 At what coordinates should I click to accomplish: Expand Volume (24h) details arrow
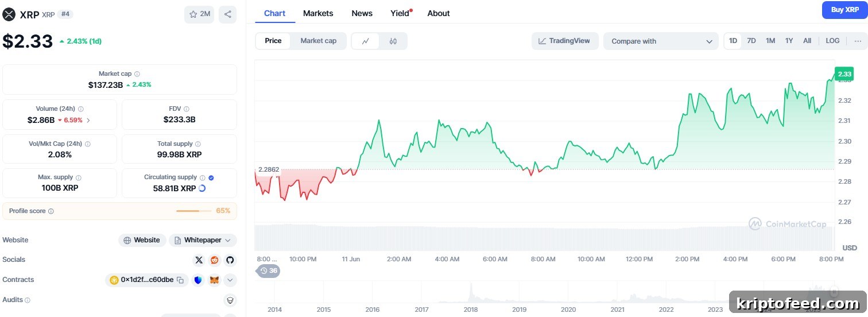(88, 121)
